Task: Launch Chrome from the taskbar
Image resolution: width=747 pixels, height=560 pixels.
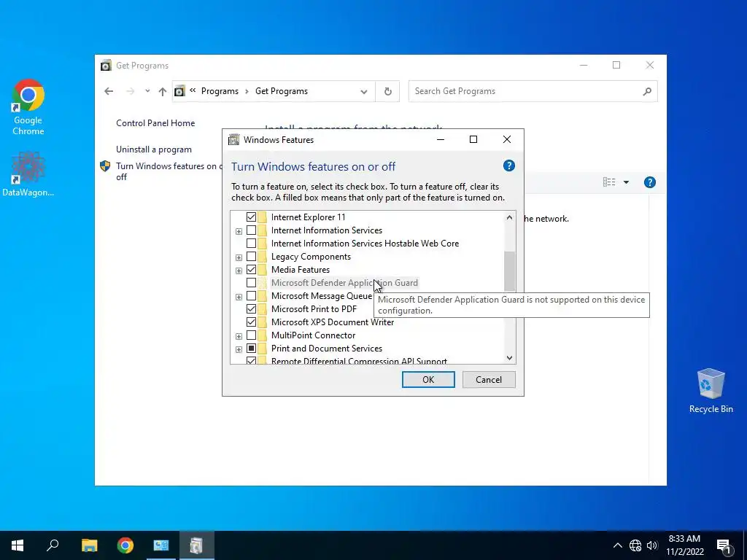Action: point(125,545)
